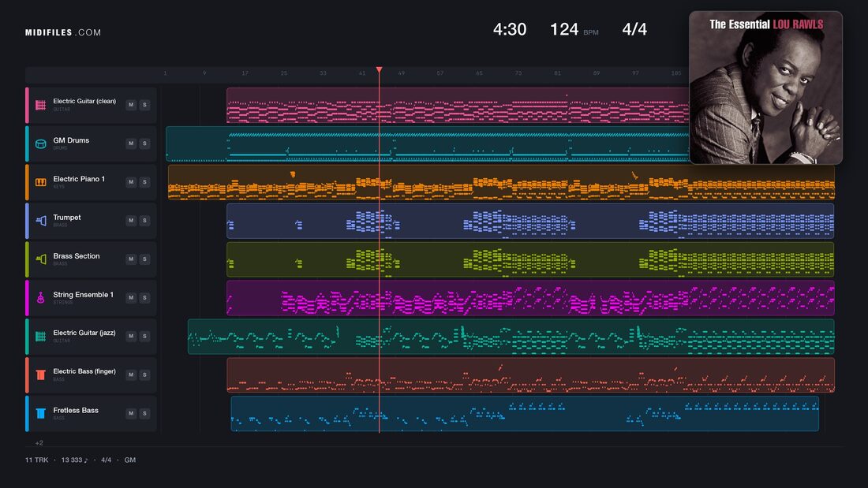Mute the GM Drums track

131,143
